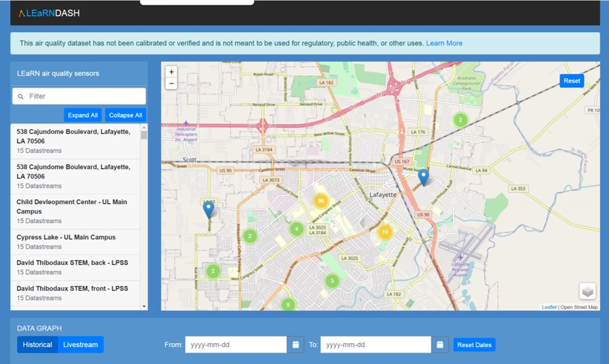The width and height of the screenshot is (609, 364).
Task: Click Expand All button
Action: point(83,115)
